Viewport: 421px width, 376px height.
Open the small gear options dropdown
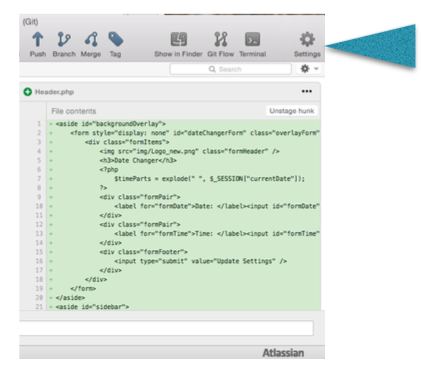click(x=309, y=69)
